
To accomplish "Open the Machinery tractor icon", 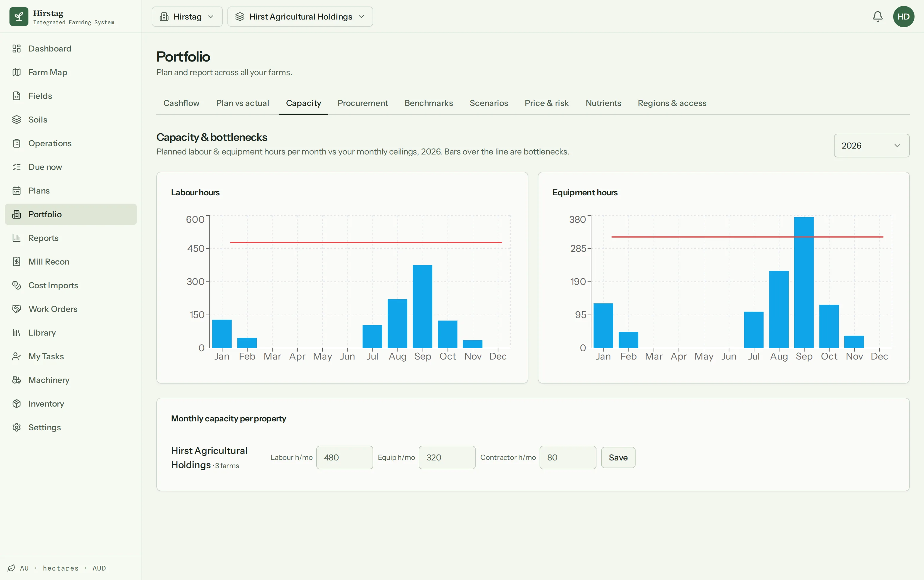I will click(x=17, y=380).
